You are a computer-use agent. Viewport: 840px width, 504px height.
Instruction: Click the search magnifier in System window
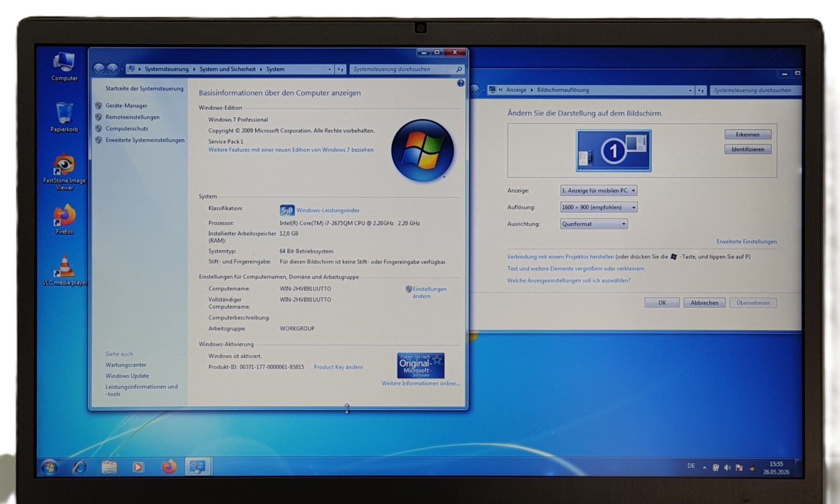pyautogui.click(x=459, y=69)
